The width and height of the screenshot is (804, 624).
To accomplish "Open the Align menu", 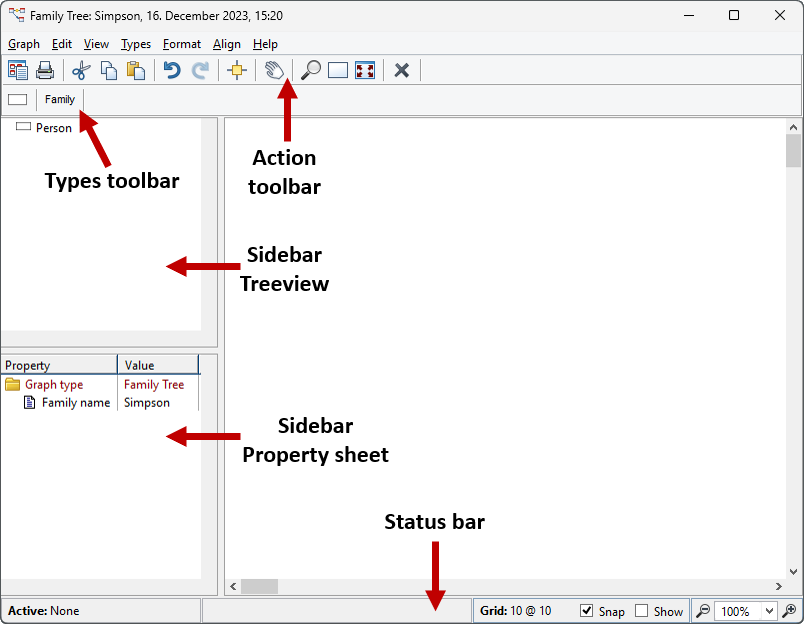I will tap(227, 44).
